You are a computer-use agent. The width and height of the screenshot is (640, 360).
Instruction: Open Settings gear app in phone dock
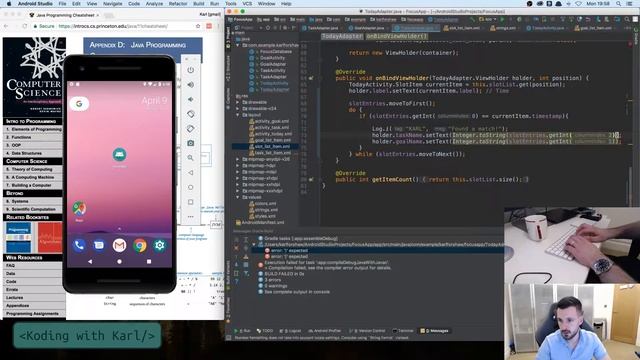(x=160, y=245)
